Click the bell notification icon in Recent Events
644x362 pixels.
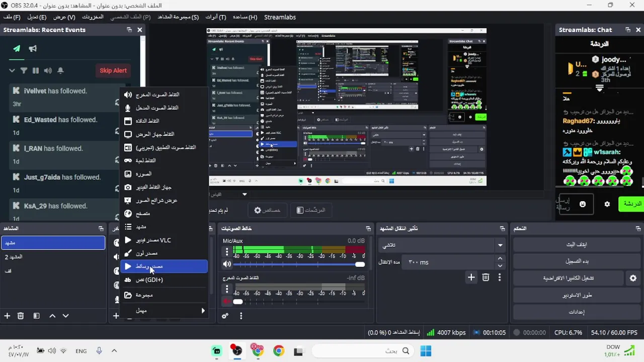pyautogui.click(x=60, y=71)
